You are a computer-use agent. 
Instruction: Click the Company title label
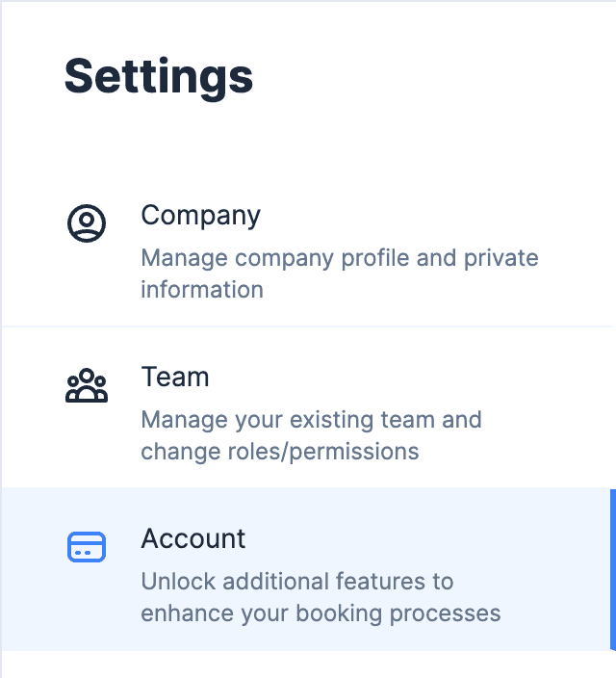[200, 216]
